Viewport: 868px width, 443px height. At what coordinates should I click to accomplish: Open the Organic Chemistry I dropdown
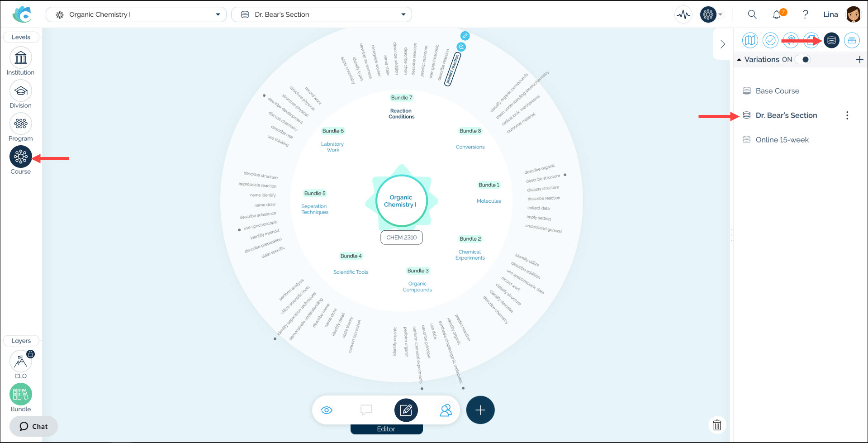pyautogui.click(x=136, y=14)
